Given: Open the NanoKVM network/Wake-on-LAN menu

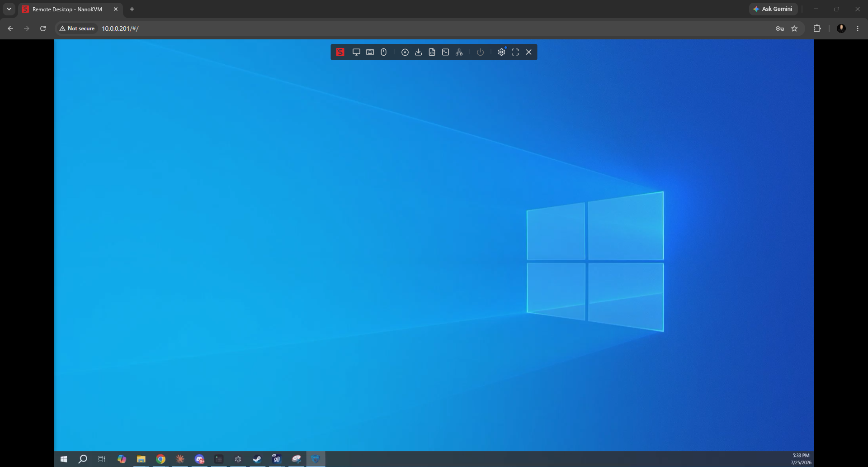Looking at the screenshot, I should [459, 52].
